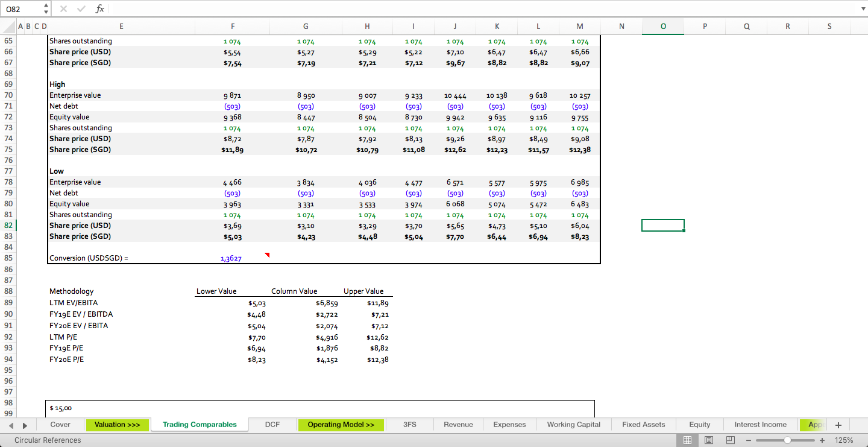Select column S header
This screenshot has height=447, width=868.
pos(829,26)
